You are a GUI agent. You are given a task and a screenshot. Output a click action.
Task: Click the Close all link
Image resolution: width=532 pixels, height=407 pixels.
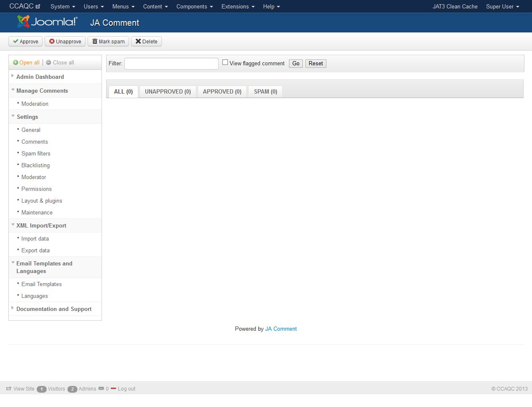[x=64, y=62]
